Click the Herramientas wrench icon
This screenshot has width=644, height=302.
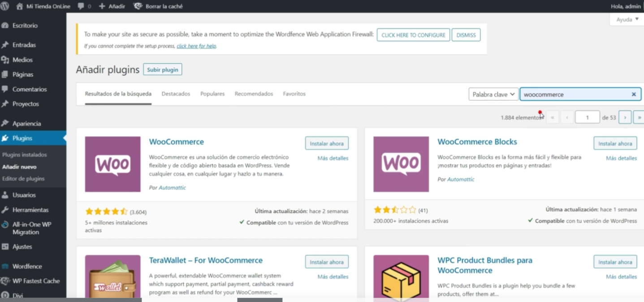pos(5,210)
